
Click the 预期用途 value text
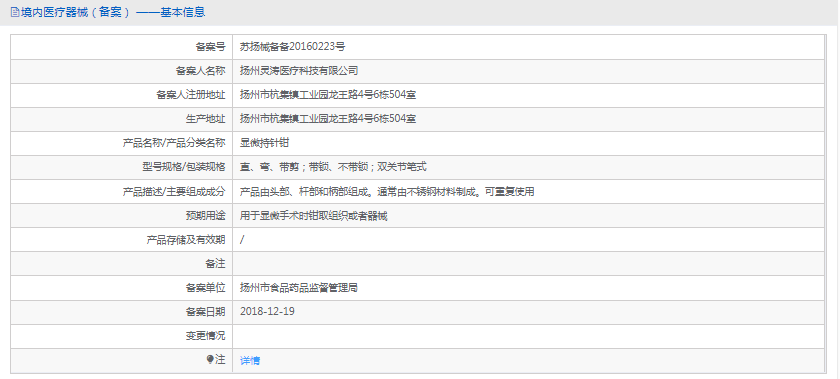tap(313, 216)
